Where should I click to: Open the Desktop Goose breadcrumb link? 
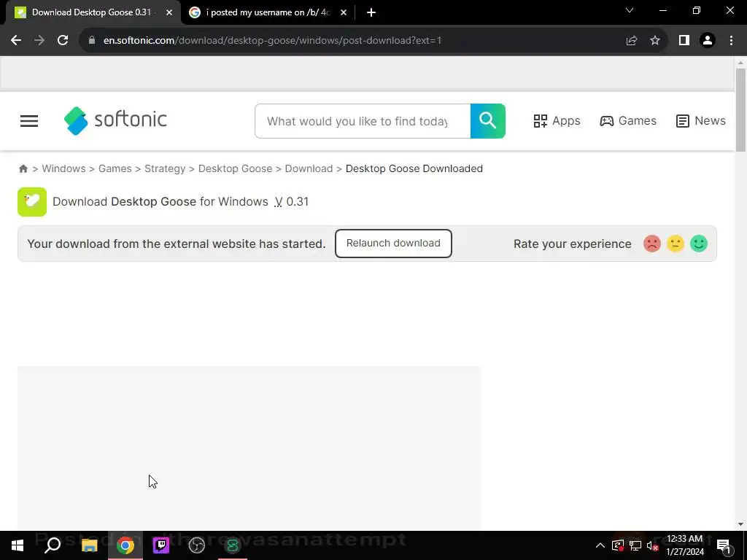click(236, 168)
